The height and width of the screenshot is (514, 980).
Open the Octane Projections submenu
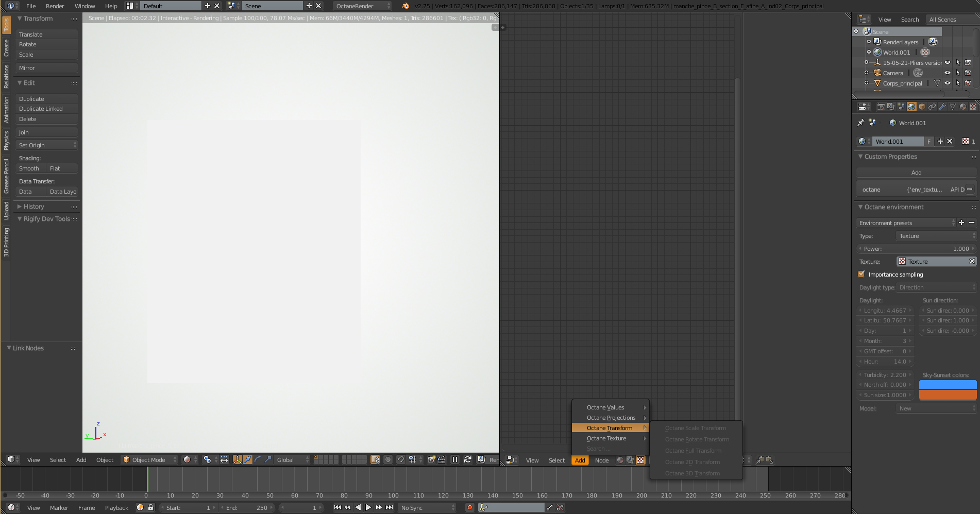pos(611,418)
